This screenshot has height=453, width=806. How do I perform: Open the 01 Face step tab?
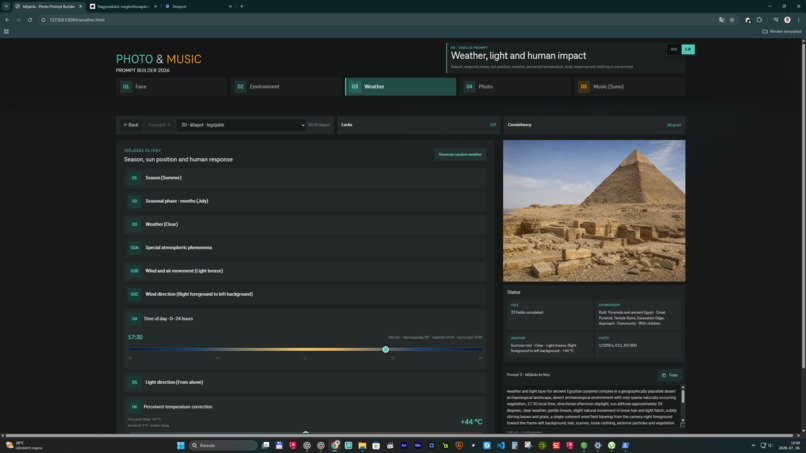[172, 86]
